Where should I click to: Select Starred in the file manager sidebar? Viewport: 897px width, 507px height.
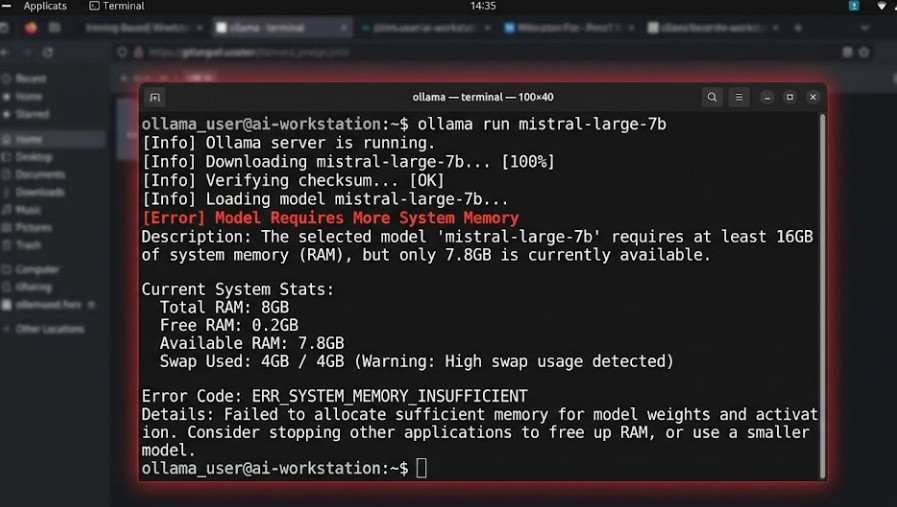(32, 114)
